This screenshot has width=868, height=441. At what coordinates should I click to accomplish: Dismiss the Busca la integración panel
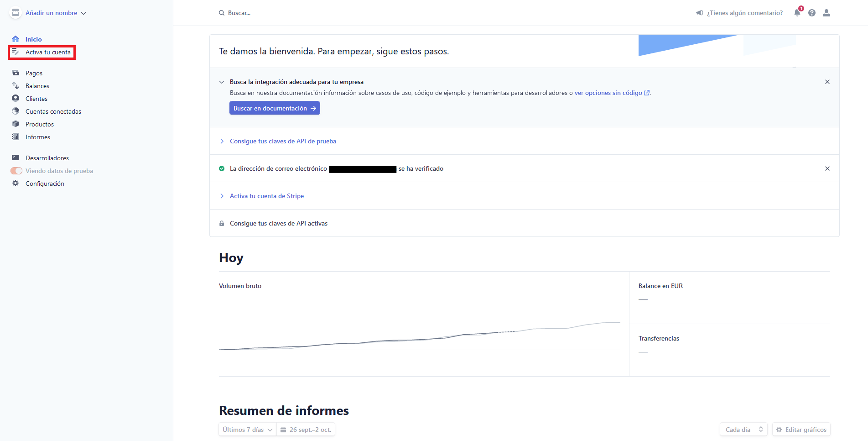pos(827,82)
